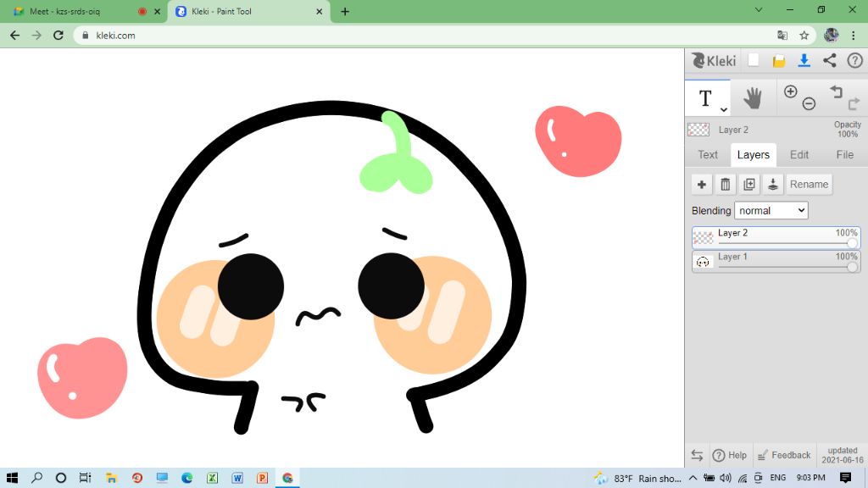Select the Layer 2 row
The image size is (868, 488).
tap(776, 238)
